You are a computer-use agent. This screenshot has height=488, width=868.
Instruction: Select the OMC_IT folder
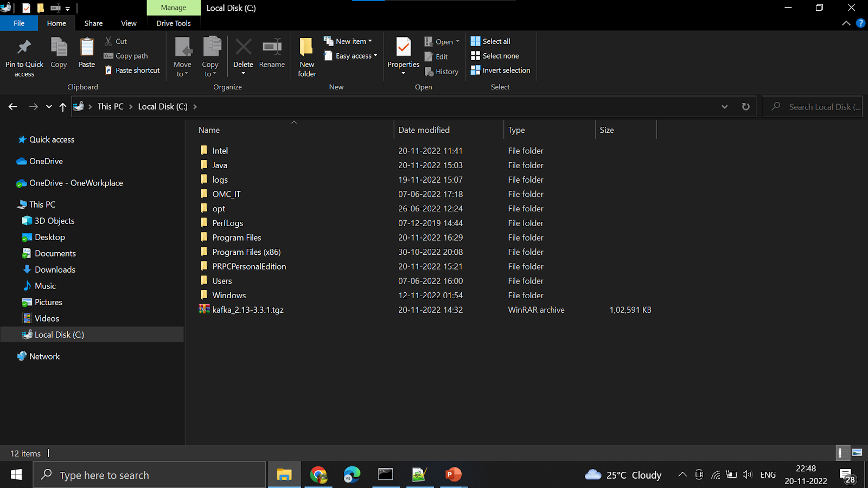(x=226, y=194)
